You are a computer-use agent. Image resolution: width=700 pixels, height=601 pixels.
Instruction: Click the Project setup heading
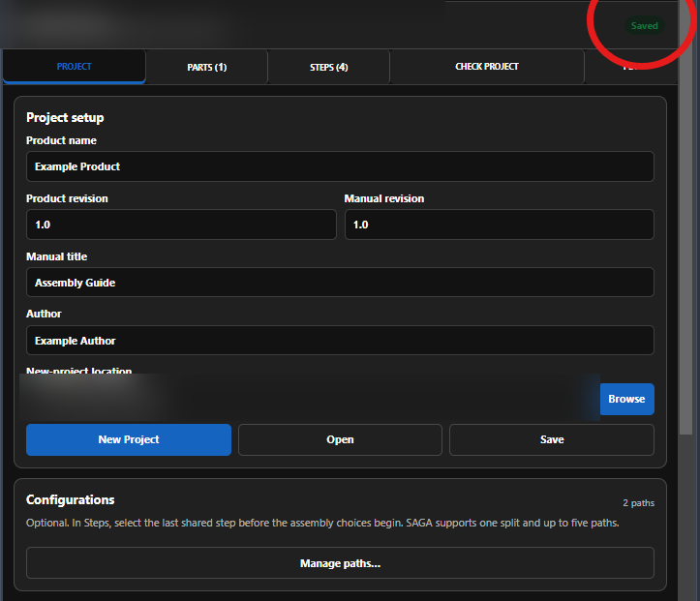pos(65,117)
